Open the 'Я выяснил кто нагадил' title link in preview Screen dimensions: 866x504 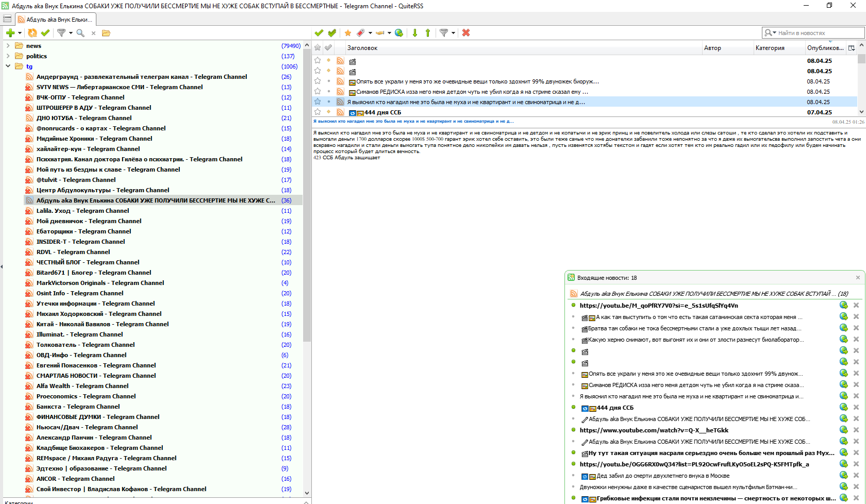413,122
